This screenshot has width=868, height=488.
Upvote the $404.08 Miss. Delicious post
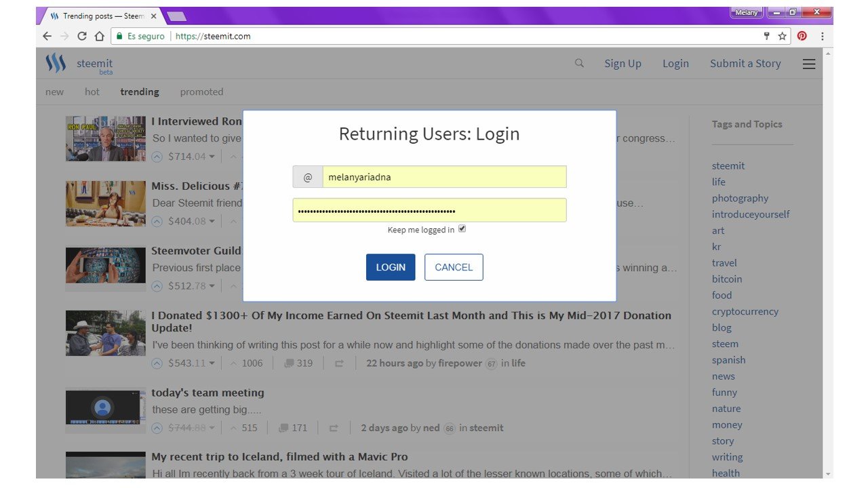[157, 221]
